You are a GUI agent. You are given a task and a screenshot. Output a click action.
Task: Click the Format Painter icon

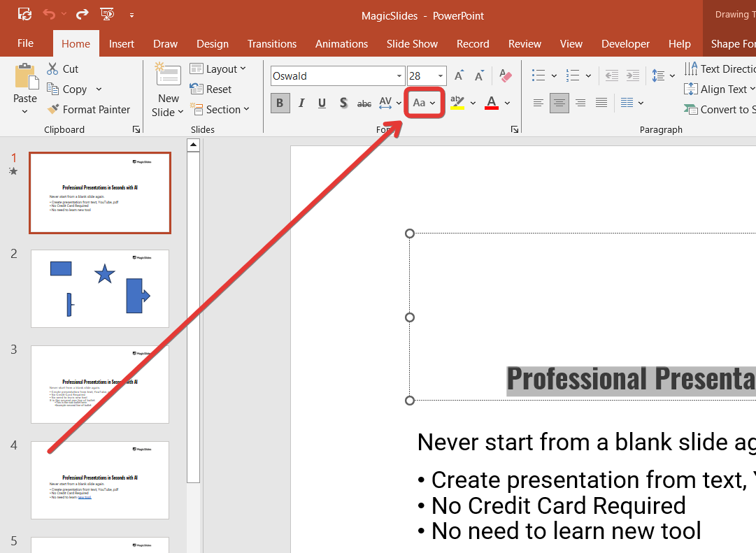tap(53, 110)
